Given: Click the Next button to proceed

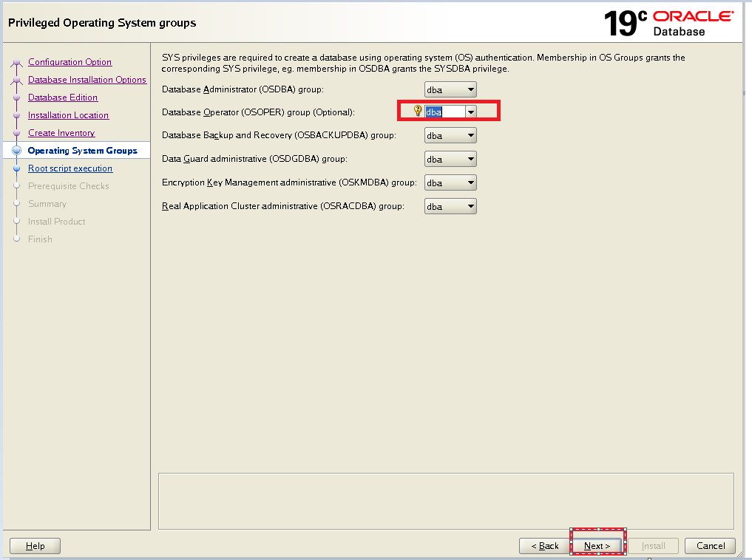Looking at the screenshot, I should [x=597, y=545].
